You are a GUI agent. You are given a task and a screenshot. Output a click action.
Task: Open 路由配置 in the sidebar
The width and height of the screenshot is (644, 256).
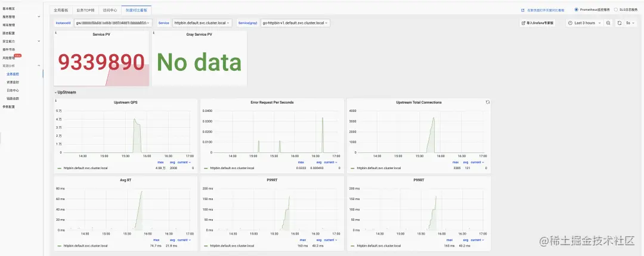(9, 33)
